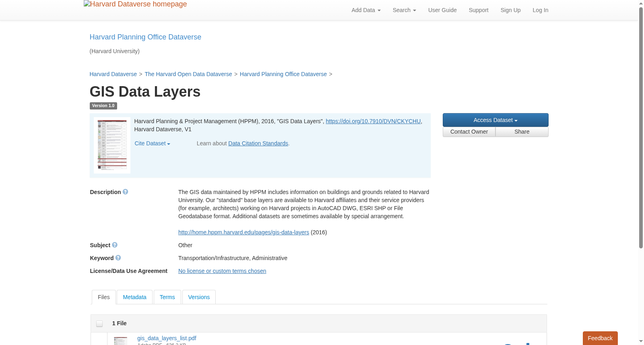The image size is (644, 345).
Task: Toggle the select all files checkbox
Action: pos(99,324)
